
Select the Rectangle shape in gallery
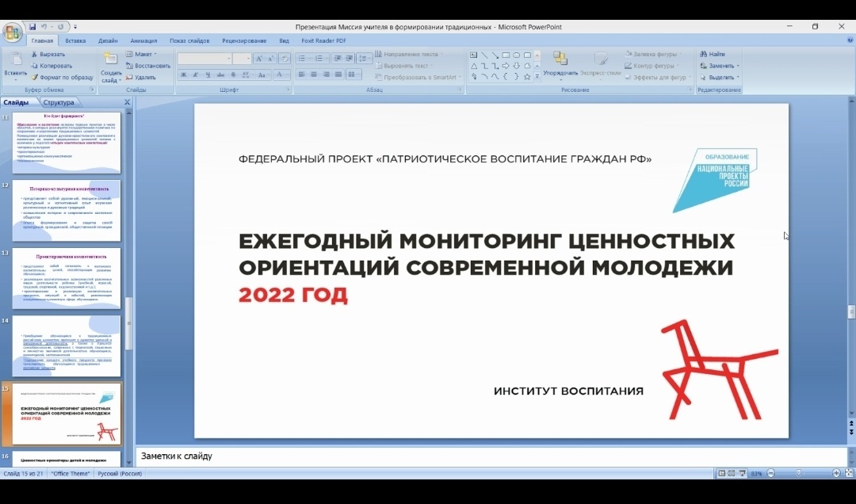[506, 55]
